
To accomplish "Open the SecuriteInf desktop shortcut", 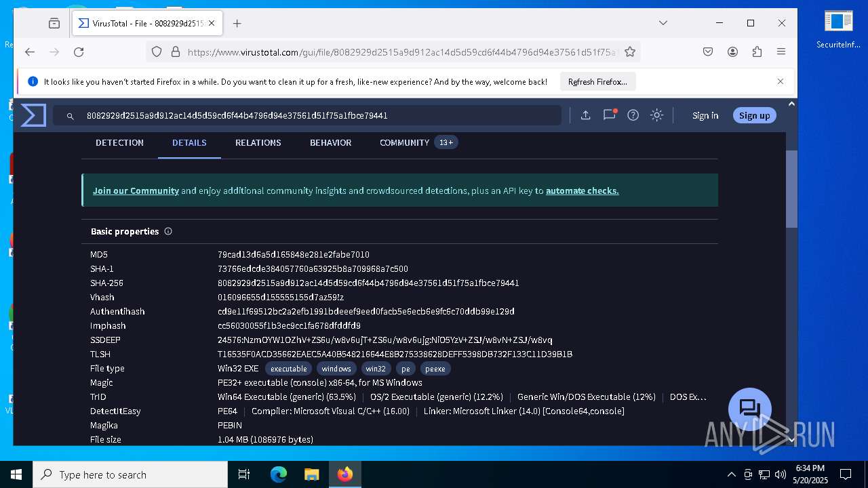I will click(838, 30).
